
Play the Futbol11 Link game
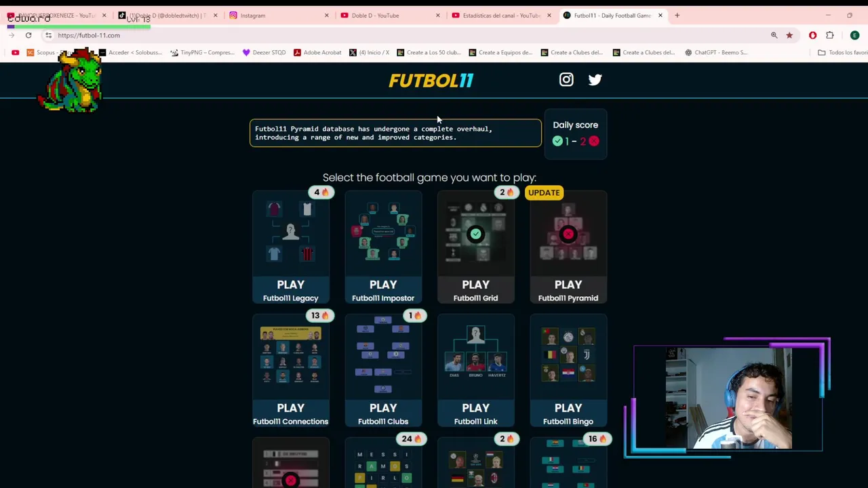click(475, 371)
